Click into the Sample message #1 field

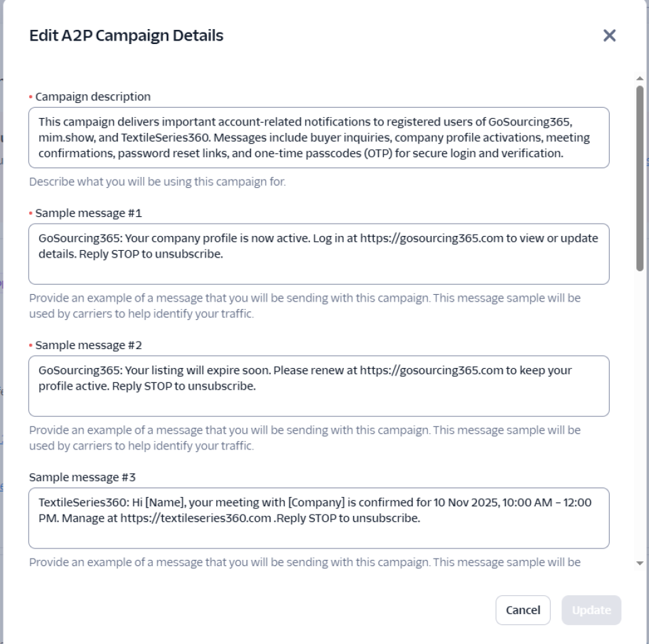point(319,254)
